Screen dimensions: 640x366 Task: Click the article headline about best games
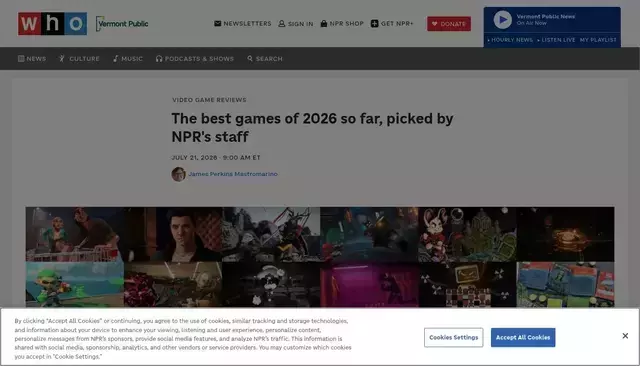point(312,127)
